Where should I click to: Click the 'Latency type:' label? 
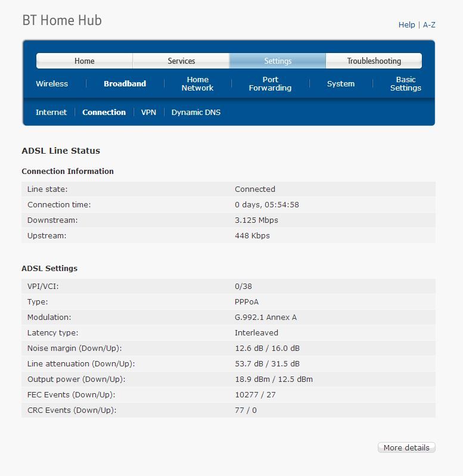(x=52, y=332)
